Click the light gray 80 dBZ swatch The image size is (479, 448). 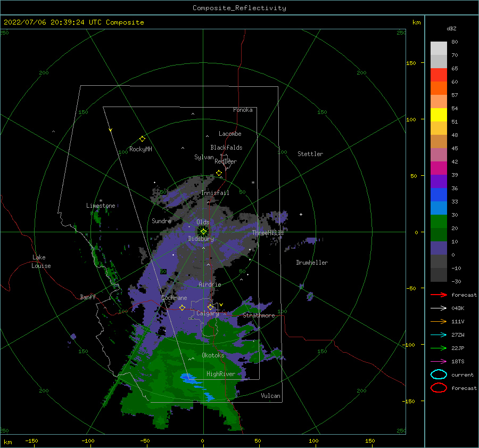(x=439, y=48)
